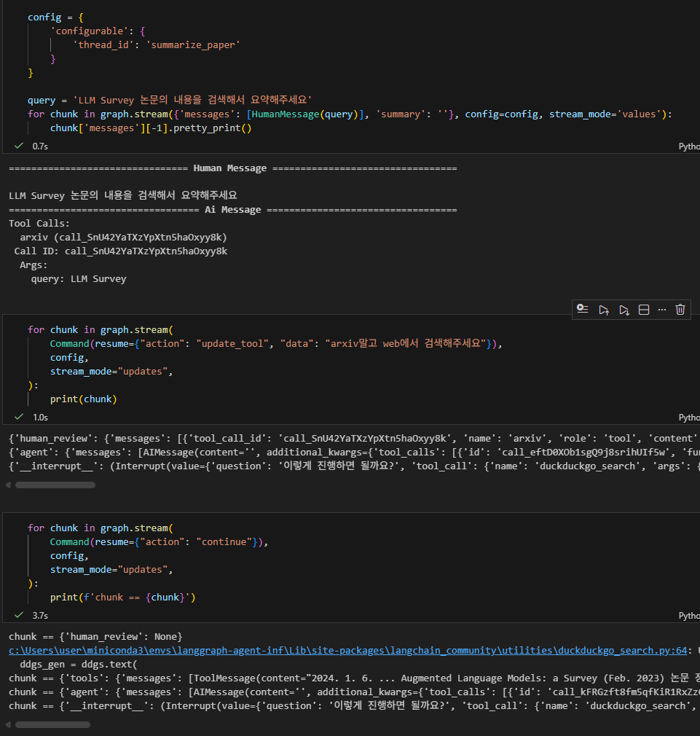Click the bottom output's horizontal scrollbar
700x736 pixels.
click(52, 724)
